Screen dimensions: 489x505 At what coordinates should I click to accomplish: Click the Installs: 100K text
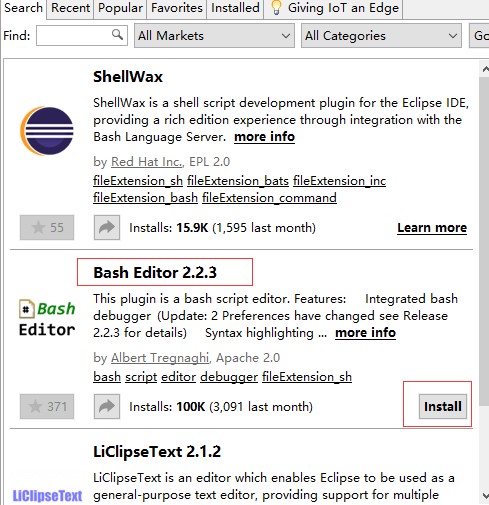(167, 407)
